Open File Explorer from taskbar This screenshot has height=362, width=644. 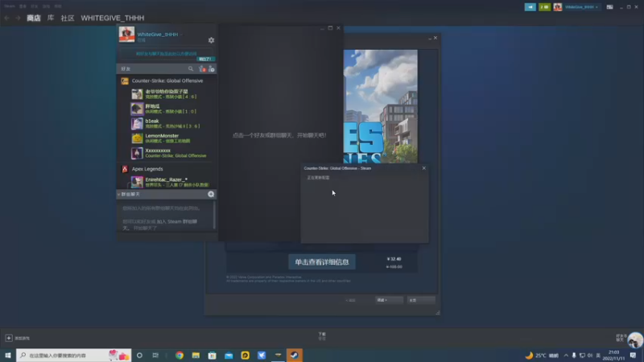coord(196,356)
